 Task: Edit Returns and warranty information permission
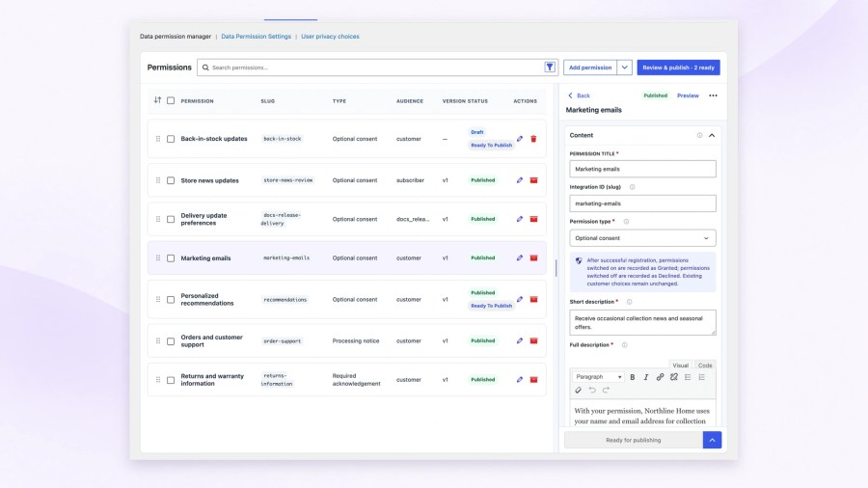click(x=520, y=380)
